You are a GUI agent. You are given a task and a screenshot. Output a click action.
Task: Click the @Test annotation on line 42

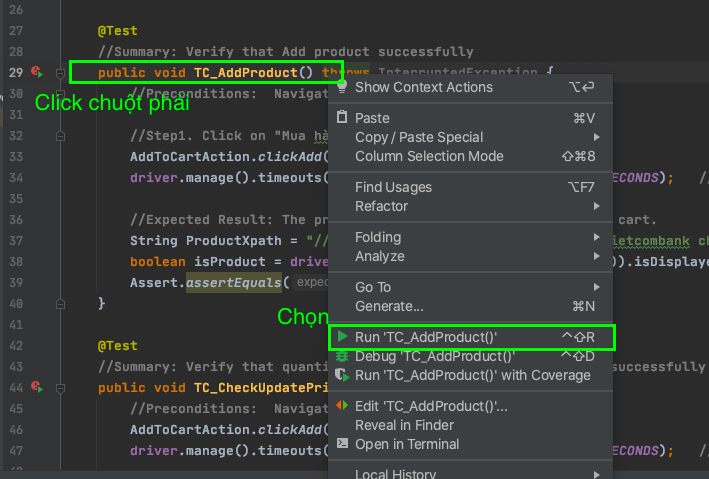click(118, 346)
